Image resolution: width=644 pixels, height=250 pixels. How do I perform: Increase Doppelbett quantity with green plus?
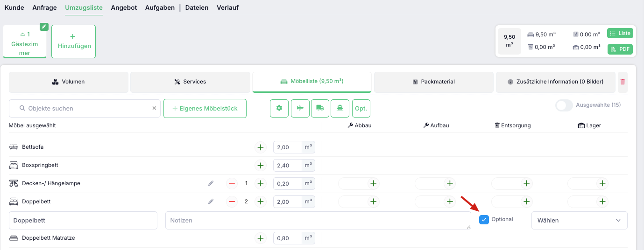tap(260, 202)
